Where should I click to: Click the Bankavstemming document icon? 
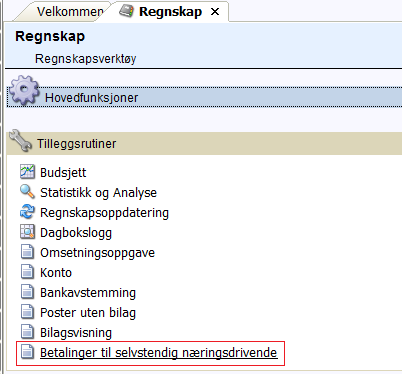(x=27, y=292)
